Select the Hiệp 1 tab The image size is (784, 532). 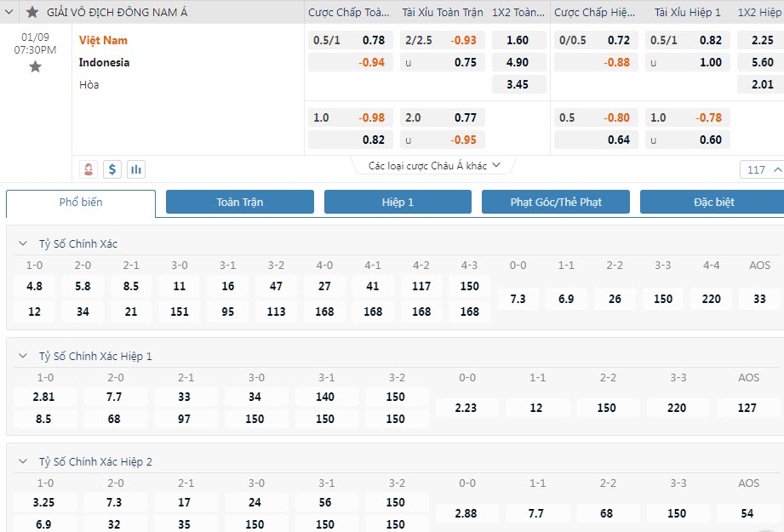(398, 203)
